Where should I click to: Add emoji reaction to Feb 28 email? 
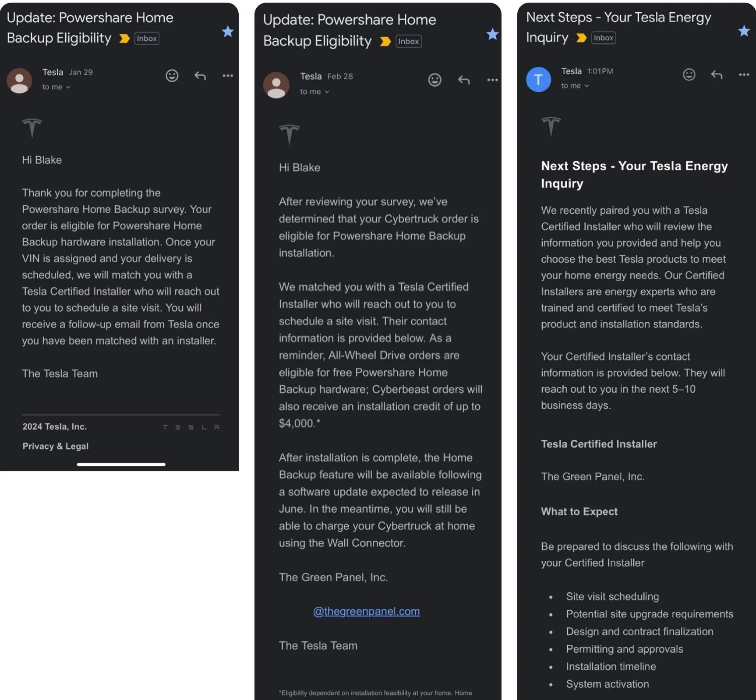pyautogui.click(x=435, y=80)
